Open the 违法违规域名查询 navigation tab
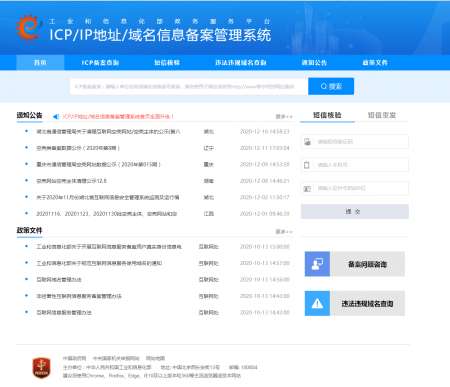 pyautogui.click(x=241, y=62)
